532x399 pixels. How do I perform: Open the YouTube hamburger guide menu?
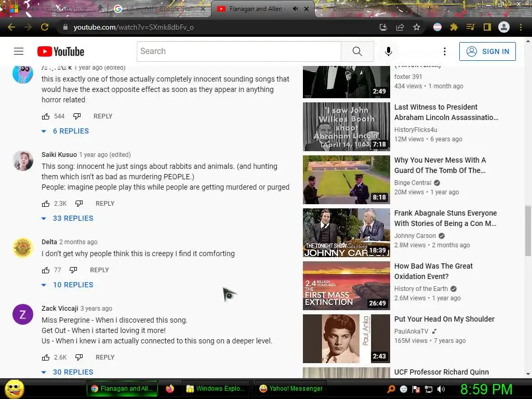[x=19, y=51]
